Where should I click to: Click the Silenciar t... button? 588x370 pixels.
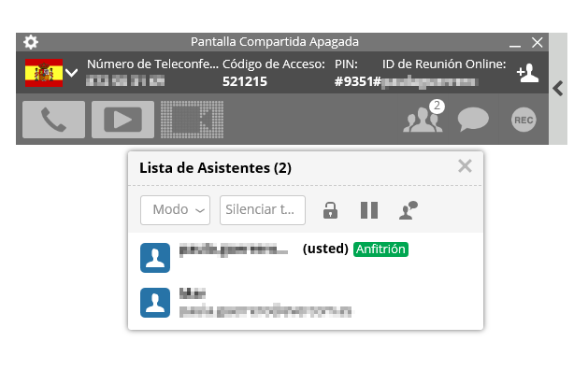tap(263, 210)
